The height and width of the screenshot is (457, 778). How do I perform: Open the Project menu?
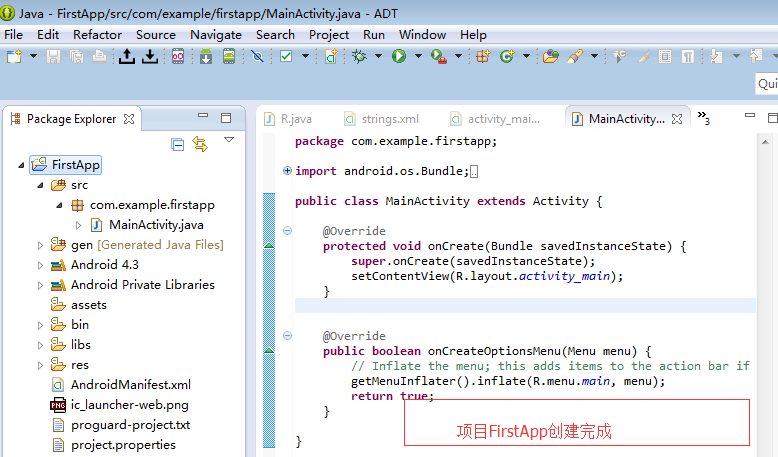click(x=329, y=35)
